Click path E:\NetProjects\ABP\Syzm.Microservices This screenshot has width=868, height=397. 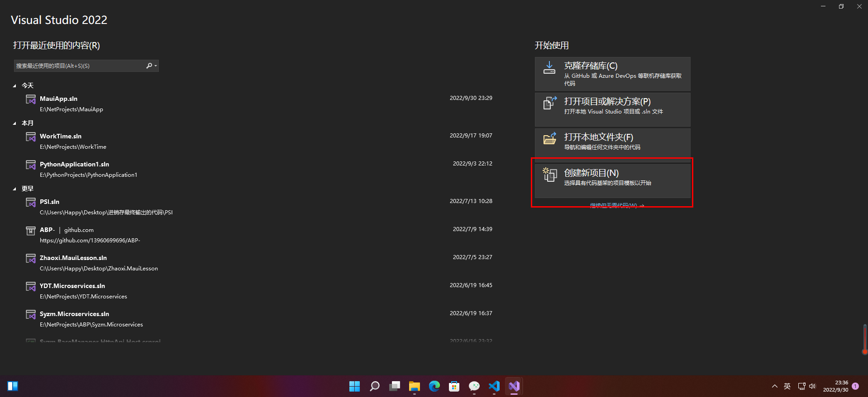[91, 325]
